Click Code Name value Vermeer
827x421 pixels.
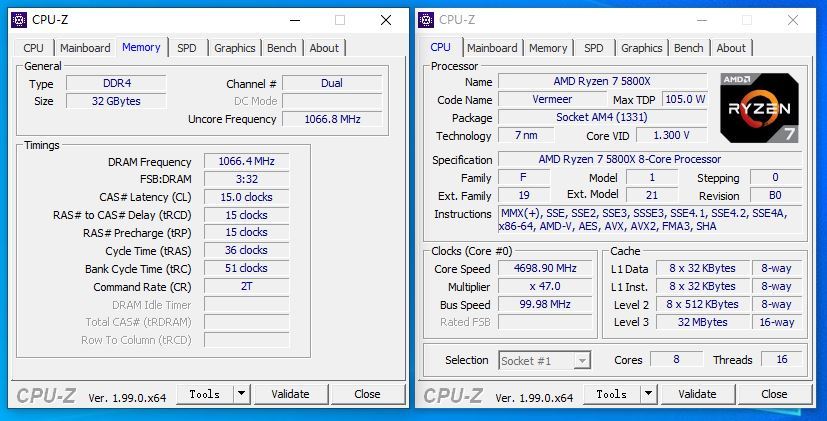[552, 100]
